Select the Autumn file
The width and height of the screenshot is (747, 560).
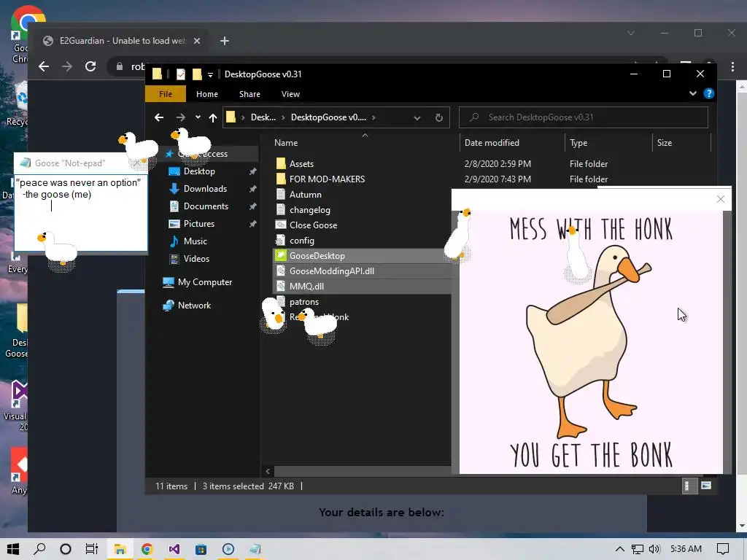pos(306,194)
